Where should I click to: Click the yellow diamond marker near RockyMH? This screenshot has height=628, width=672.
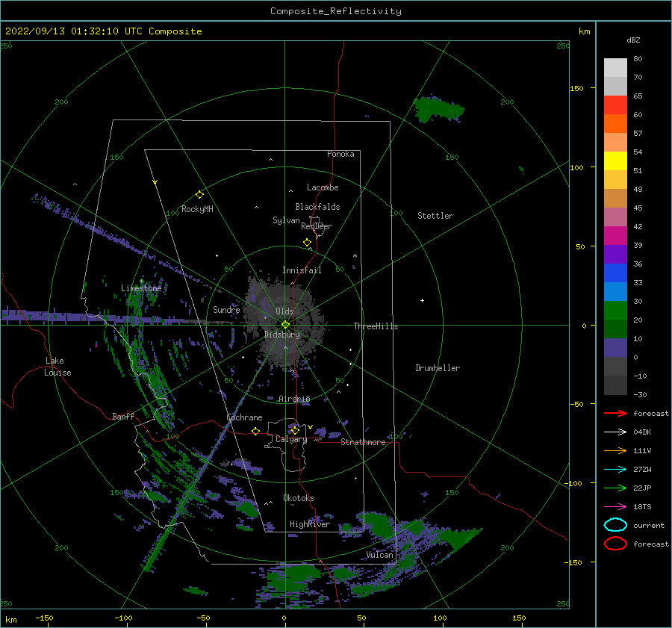click(199, 195)
